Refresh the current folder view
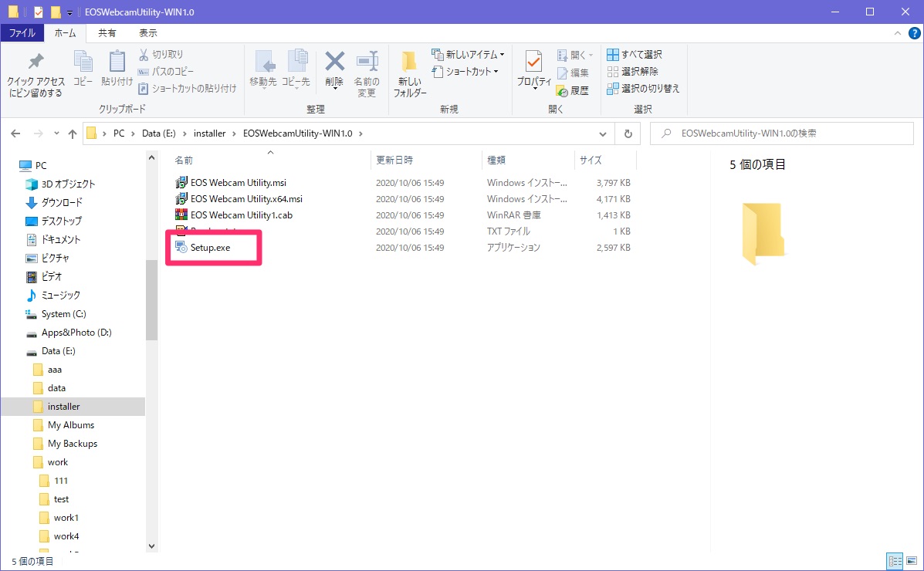Screen dimensions: 924x571 [628, 133]
